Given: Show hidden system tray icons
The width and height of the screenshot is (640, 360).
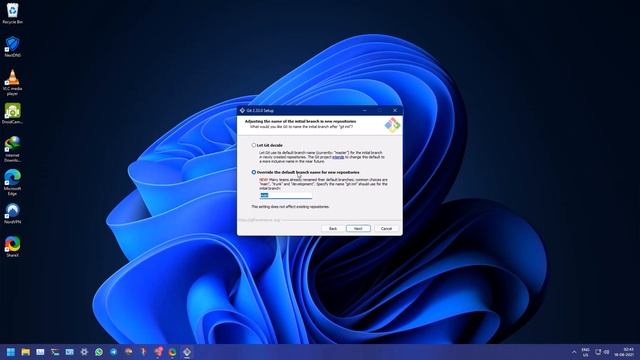Looking at the screenshot, I should click(x=574, y=352).
